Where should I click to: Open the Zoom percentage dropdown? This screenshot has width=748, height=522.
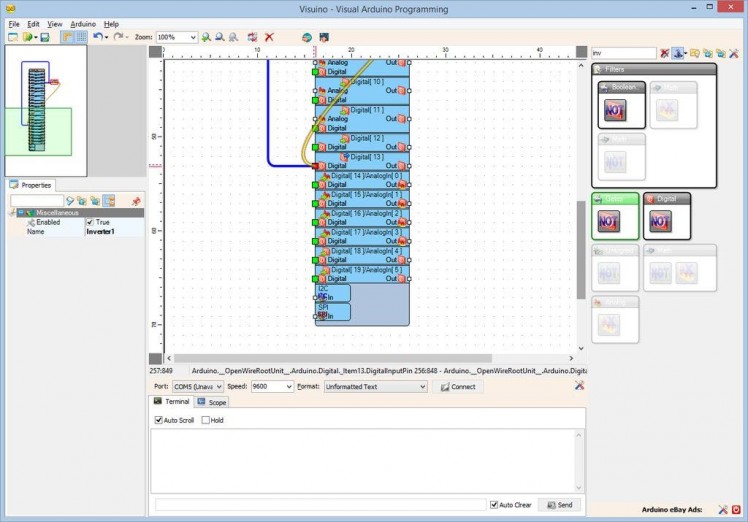[x=192, y=37]
